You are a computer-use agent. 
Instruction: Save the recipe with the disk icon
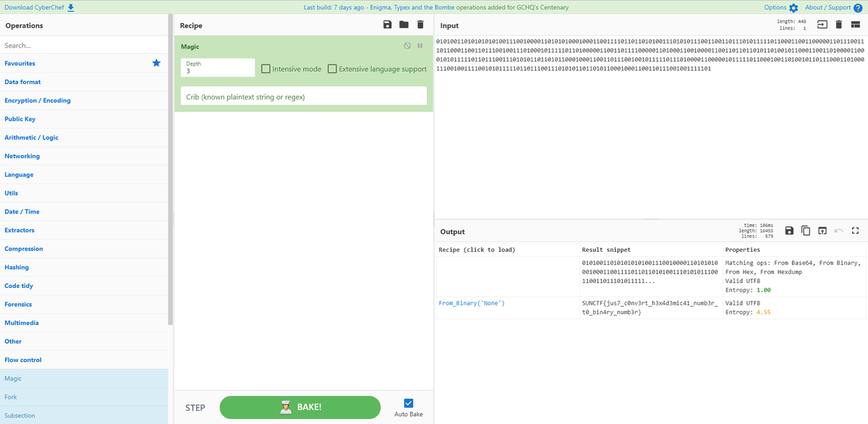pos(388,25)
